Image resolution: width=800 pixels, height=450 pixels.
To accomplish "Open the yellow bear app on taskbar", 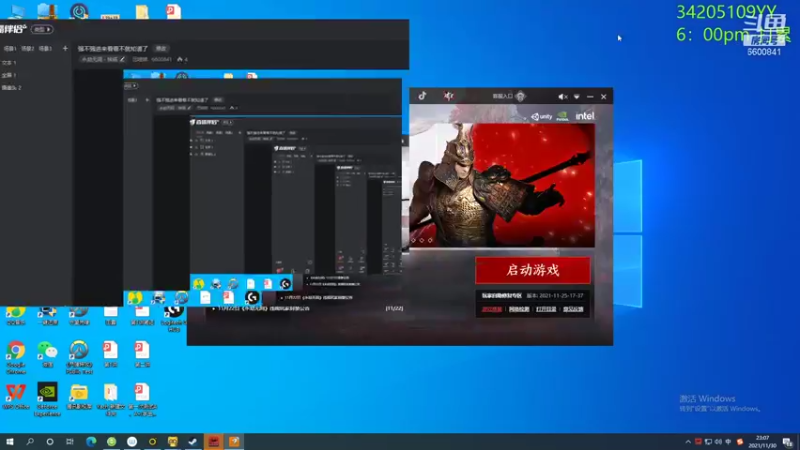I will point(173,441).
